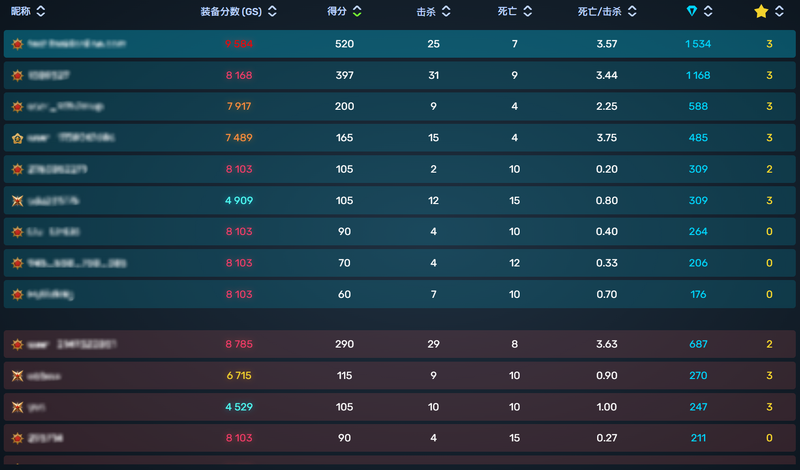Click the rank badge in the row with 211 diamonds
Image resolution: width=800 pixels, height=470 pixels.
coord(17,438)
